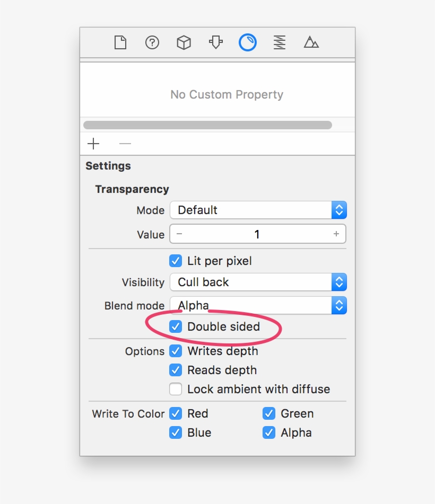Open the Attributes inspector icon
This screenshot has height=504, width=435.
point(215,42)
